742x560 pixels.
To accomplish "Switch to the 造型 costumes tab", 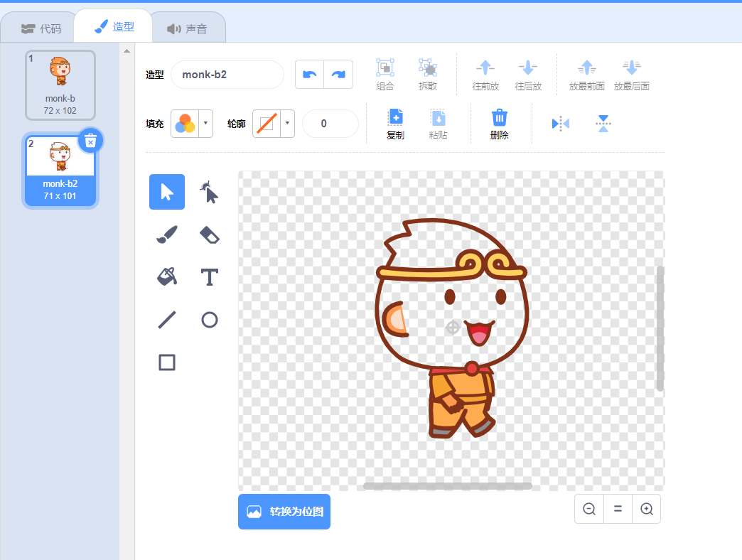I will pos(114,26).
